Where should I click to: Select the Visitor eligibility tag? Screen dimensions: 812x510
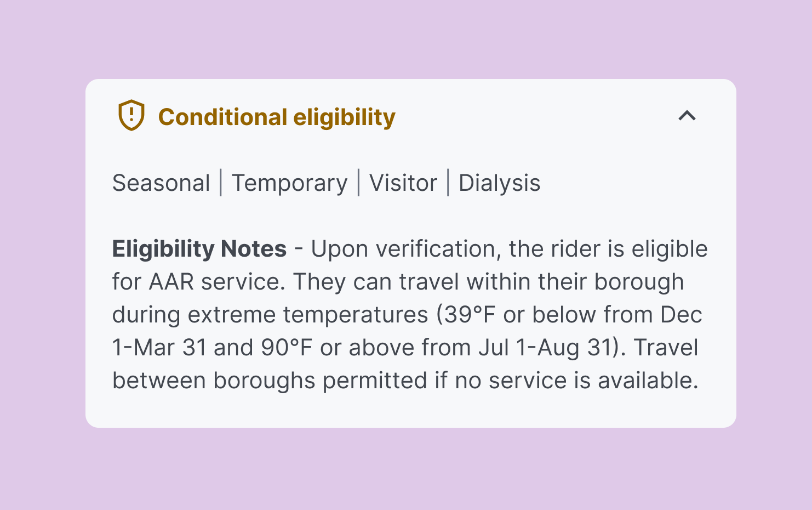coord(403,183)
